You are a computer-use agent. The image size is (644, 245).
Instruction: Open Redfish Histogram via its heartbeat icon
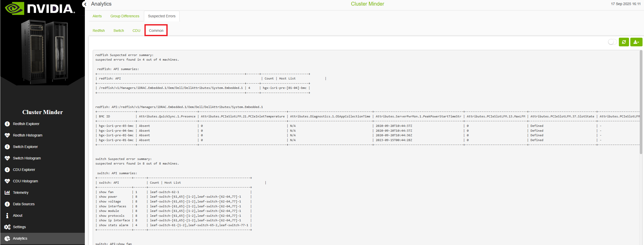(x=7, y=135)
